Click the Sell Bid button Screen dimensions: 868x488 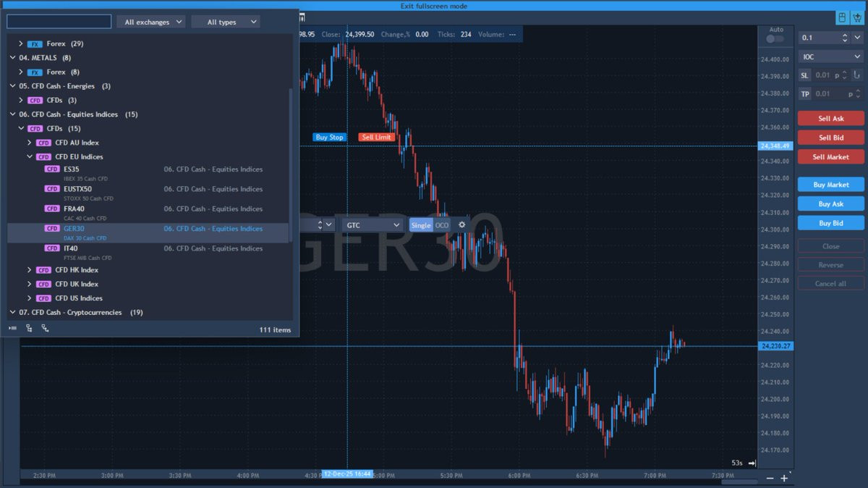tap(830, 138)
